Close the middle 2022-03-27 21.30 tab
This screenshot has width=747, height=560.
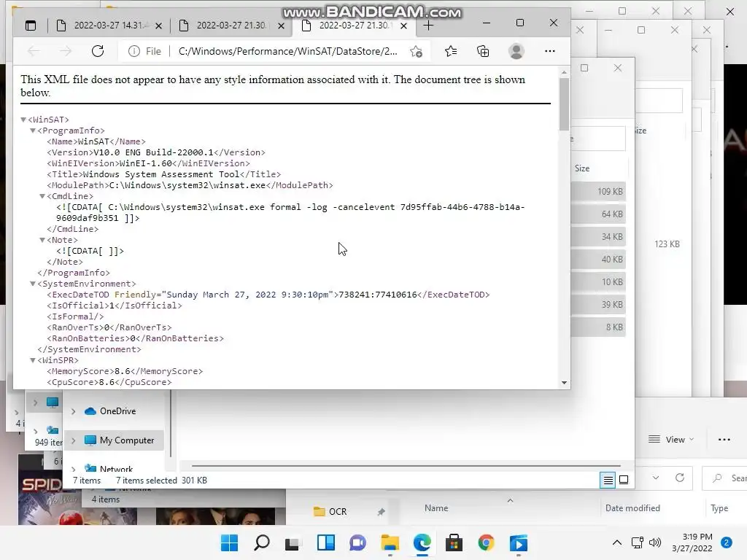click(x=281, y=26)
